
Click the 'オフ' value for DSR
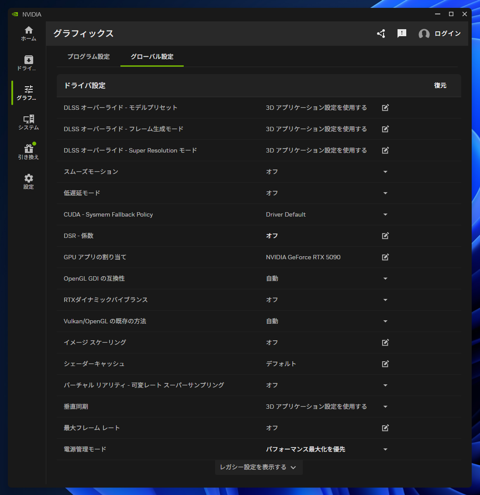coord(272,236)
